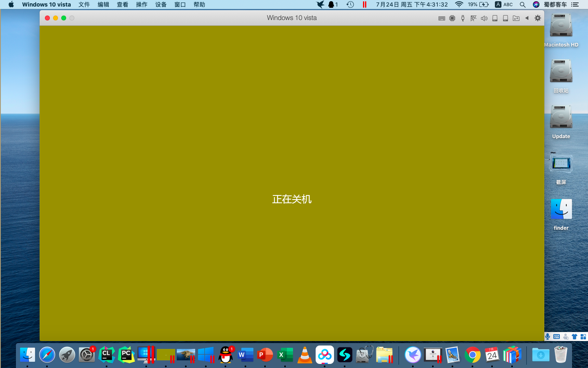Click the network adapter icon in VM toolbar

(473, 18)
